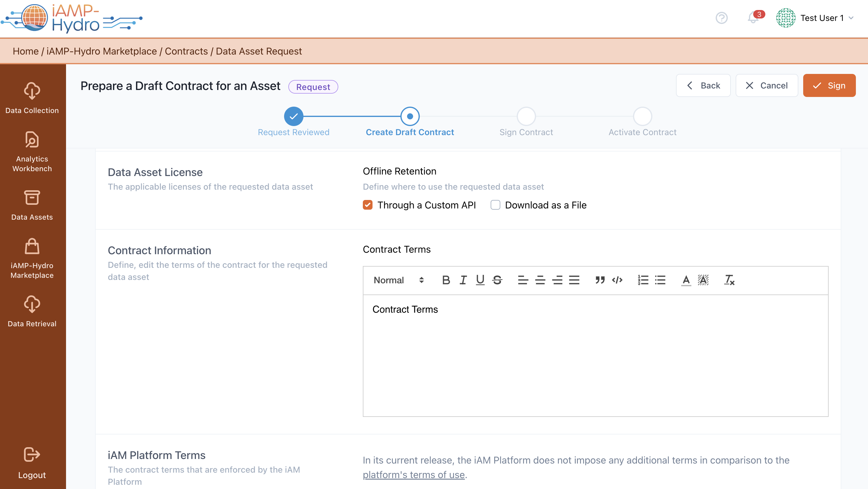Open the platform's terms of use link

coord(413,475)
